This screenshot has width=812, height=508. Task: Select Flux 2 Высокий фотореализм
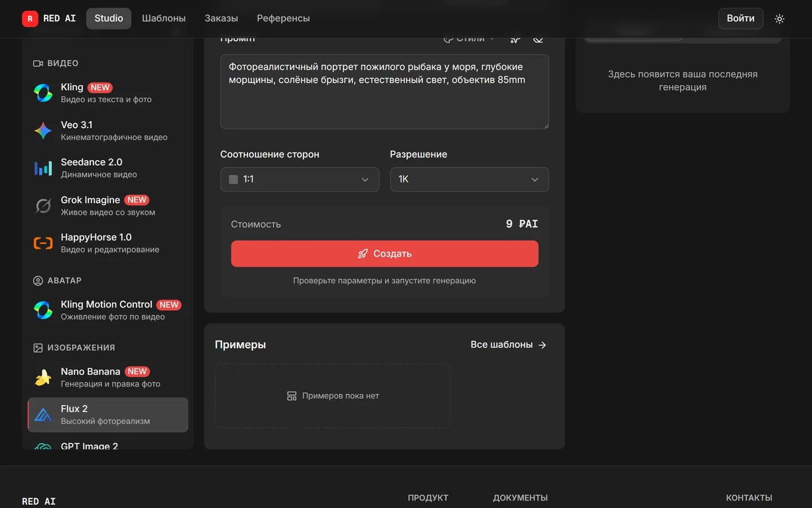tap(108, 415)
